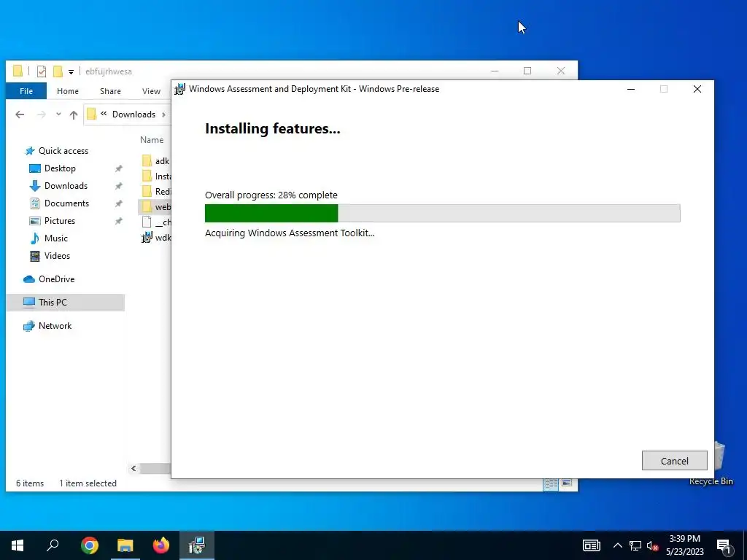Image resolution: width=747 pixels, height=560 pixels.
Task: Cancel the ADK feature installation
Action: tap(674, 461)
